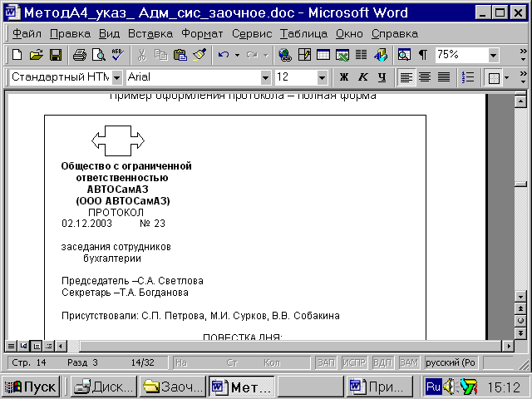The height and width of the screenshot is (399, 532).
Task: Paste from the clipboard
Action: tap(180, 55)
